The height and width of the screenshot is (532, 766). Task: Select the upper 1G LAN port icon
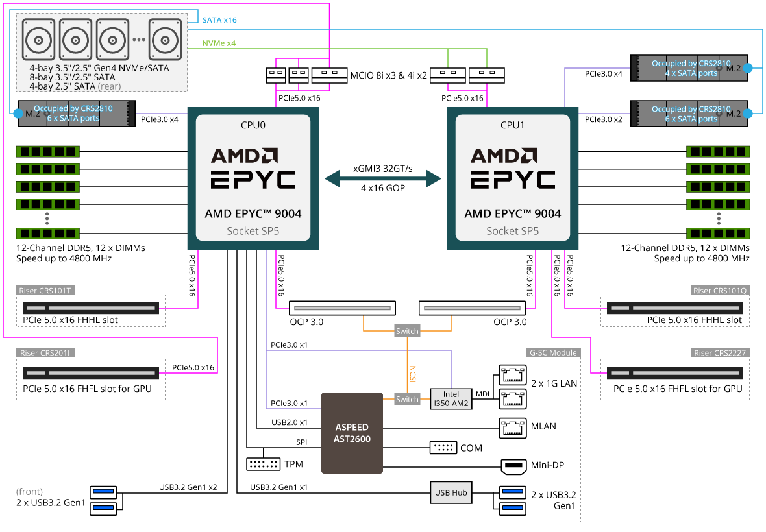tap(512, 374)
